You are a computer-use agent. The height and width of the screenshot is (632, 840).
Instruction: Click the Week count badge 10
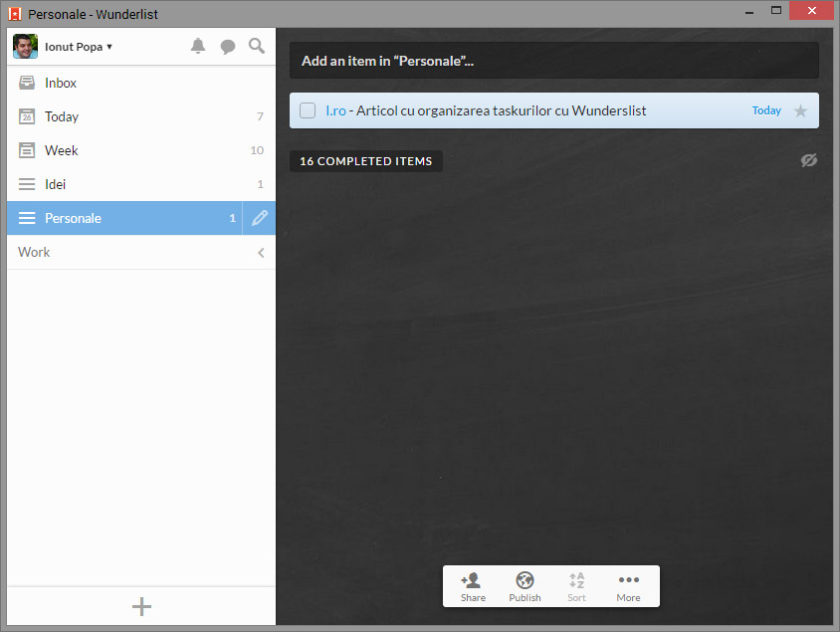coord(257,150)
